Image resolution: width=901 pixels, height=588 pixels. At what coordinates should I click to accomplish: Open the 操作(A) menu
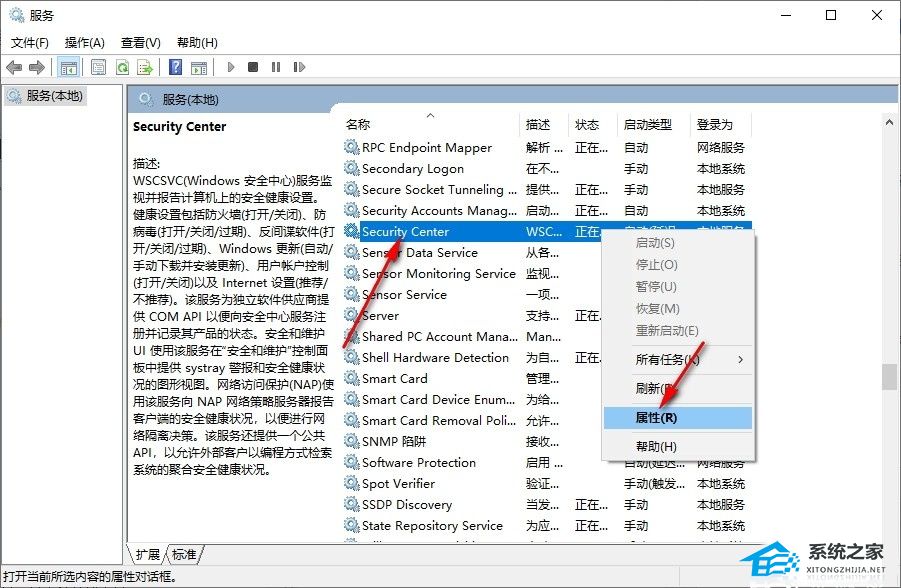coord(84,43)
